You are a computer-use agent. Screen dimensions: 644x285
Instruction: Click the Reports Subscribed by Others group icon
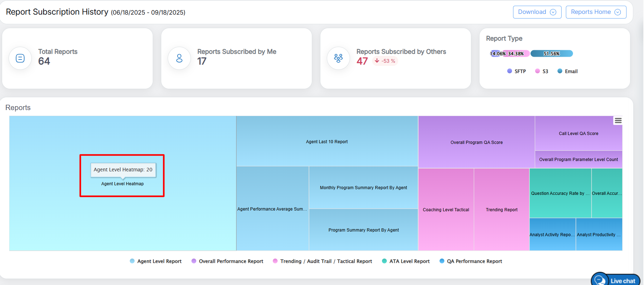[338, 58]
